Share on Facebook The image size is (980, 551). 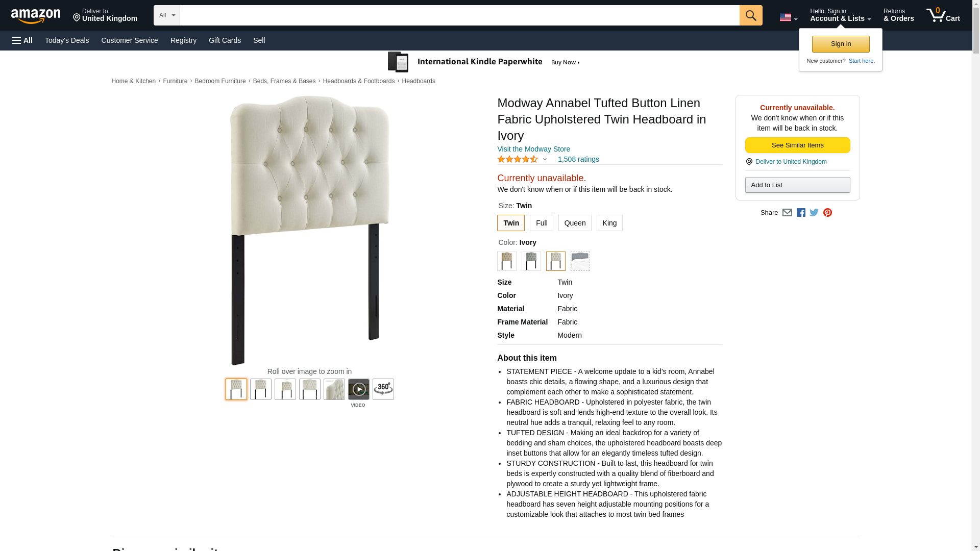801,213
